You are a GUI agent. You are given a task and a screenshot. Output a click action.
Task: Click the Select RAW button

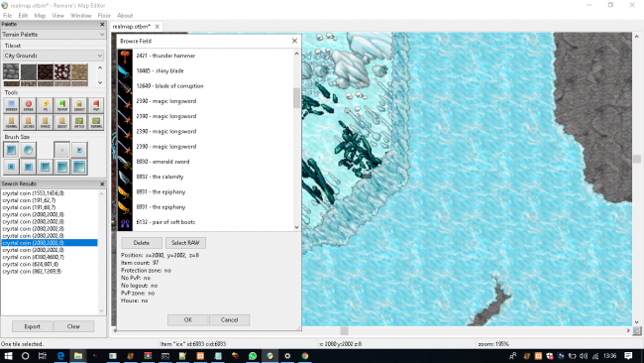point(185,243)
